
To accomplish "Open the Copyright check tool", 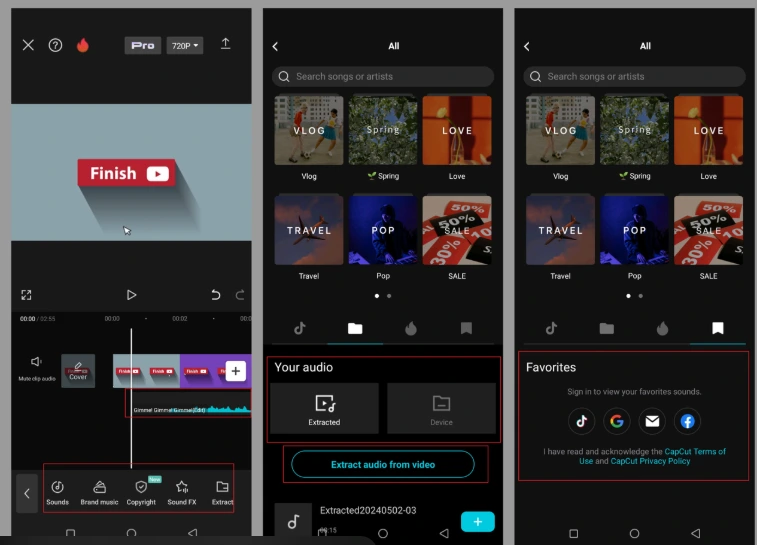I will tap(141, 493).
